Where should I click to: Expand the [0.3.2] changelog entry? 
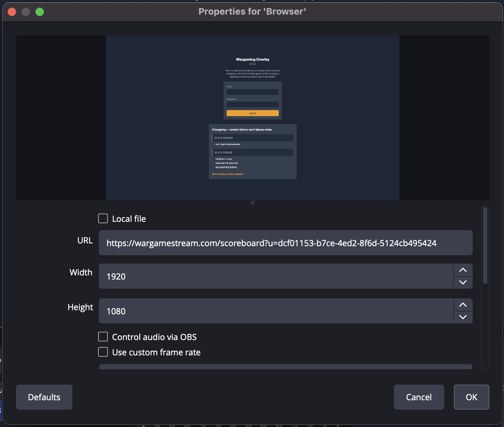(252, 138)
